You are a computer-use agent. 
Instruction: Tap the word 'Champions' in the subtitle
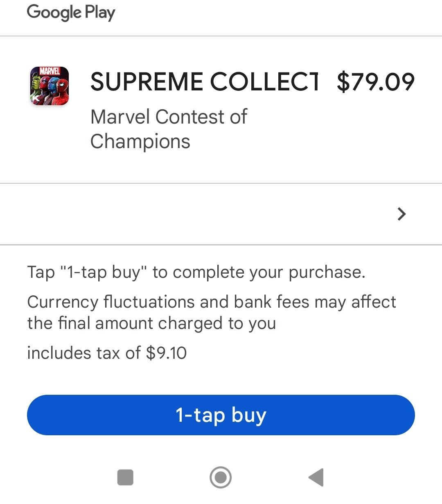pos(140,142)
